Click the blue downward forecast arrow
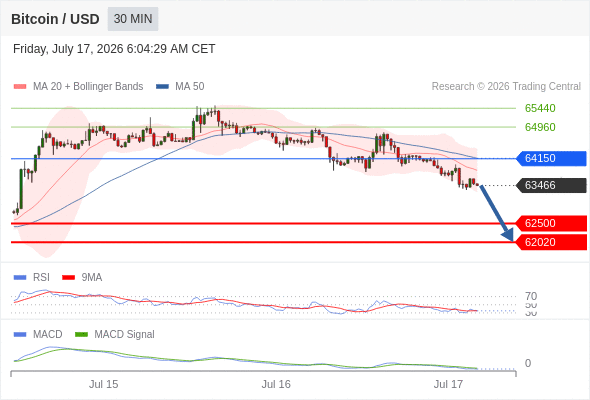Screen dimensions: 590x400 coord(497,213)
